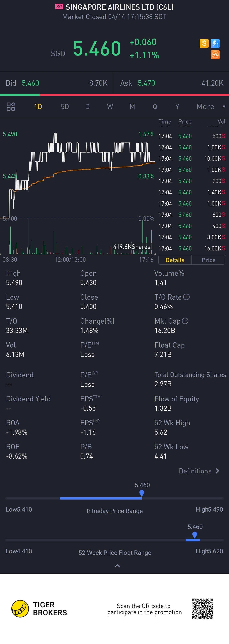229x644 pixels.
Task: Tap the Volume% 1.41 value
Action: [x=161, y=282]
